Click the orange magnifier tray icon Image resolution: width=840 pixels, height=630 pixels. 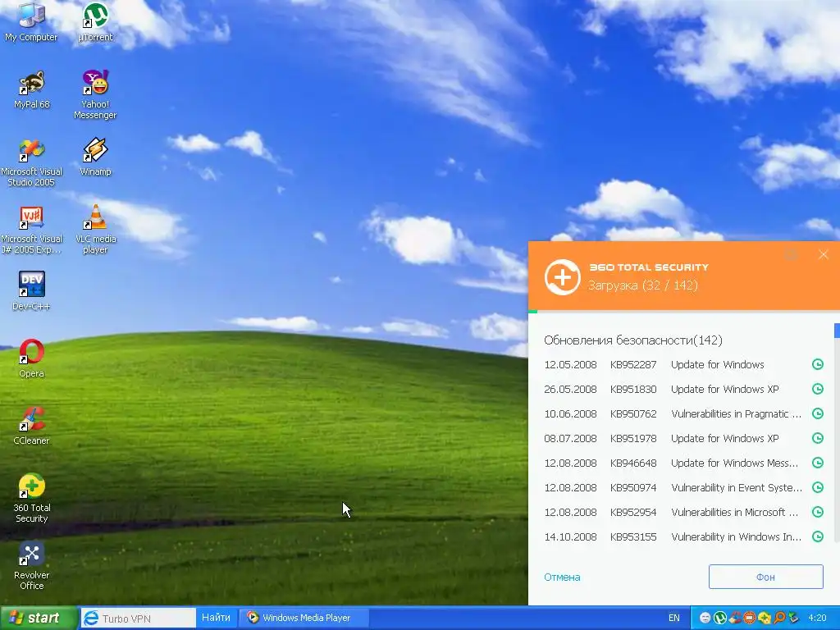coord(779,618)
